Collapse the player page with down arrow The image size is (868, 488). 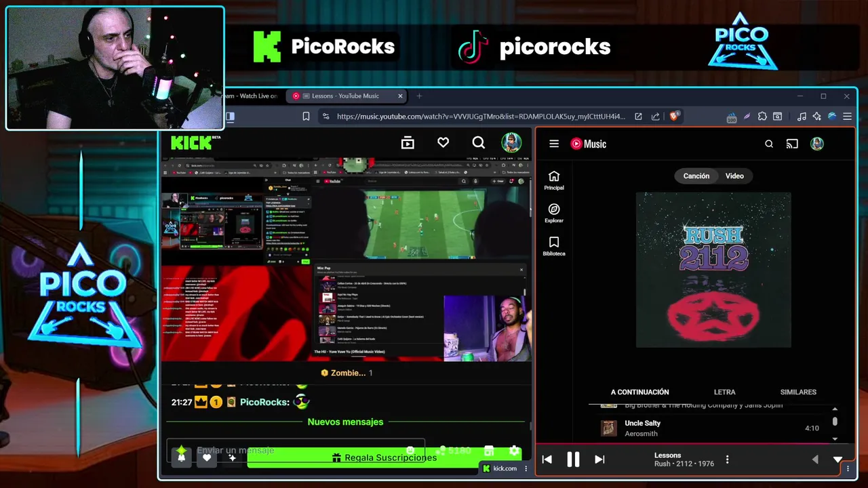point(838,460)
